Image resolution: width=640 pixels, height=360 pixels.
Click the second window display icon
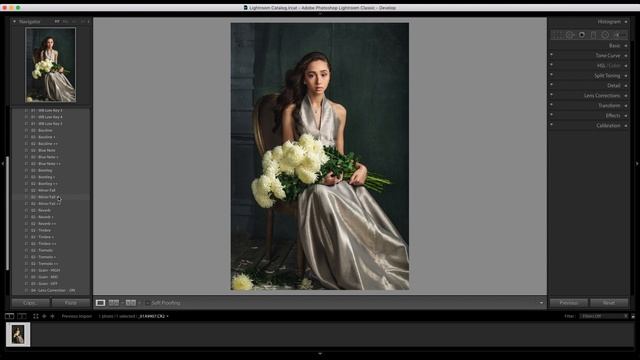pos(22,316)
